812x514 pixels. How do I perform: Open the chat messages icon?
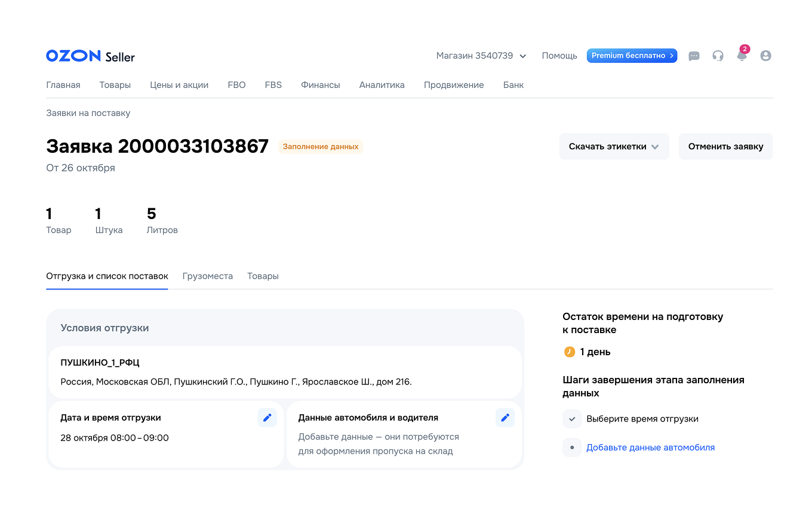coord(693,56)
